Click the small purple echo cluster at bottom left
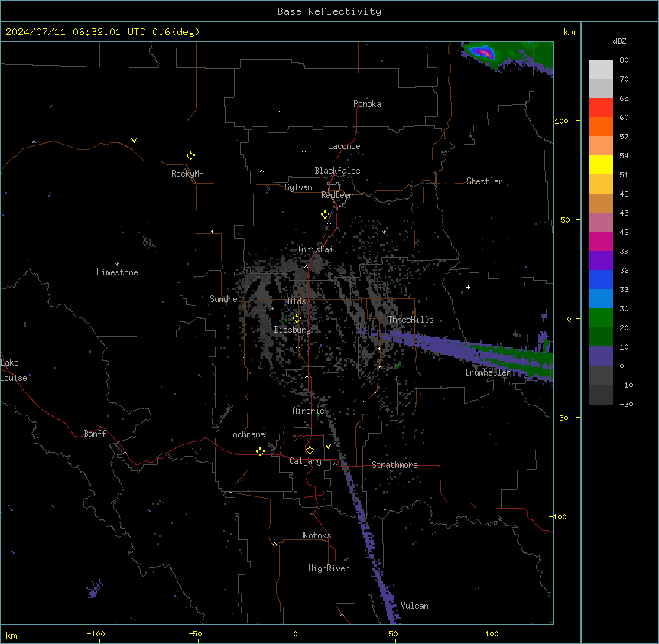Viewport: 659px width, 644px height. 95,588
